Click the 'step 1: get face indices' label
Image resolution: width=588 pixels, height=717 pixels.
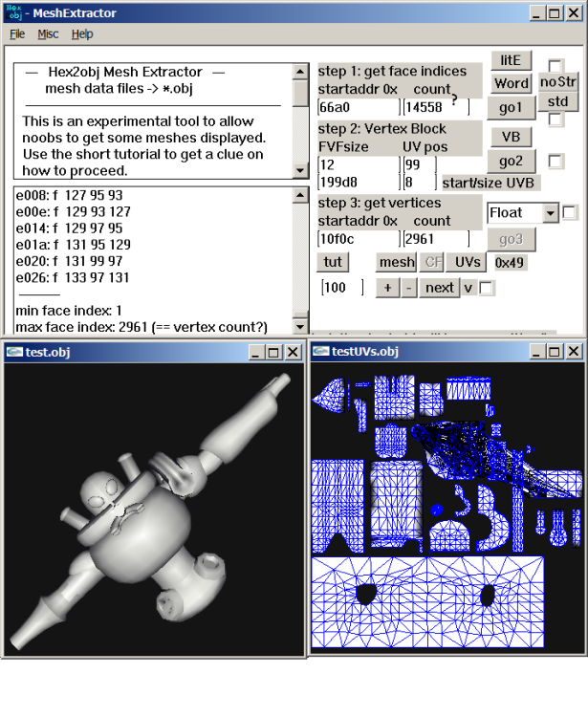point(392,72)
